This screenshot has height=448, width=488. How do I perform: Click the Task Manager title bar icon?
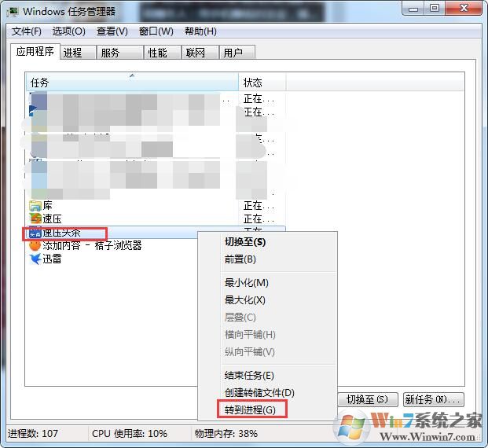point(13,12)
